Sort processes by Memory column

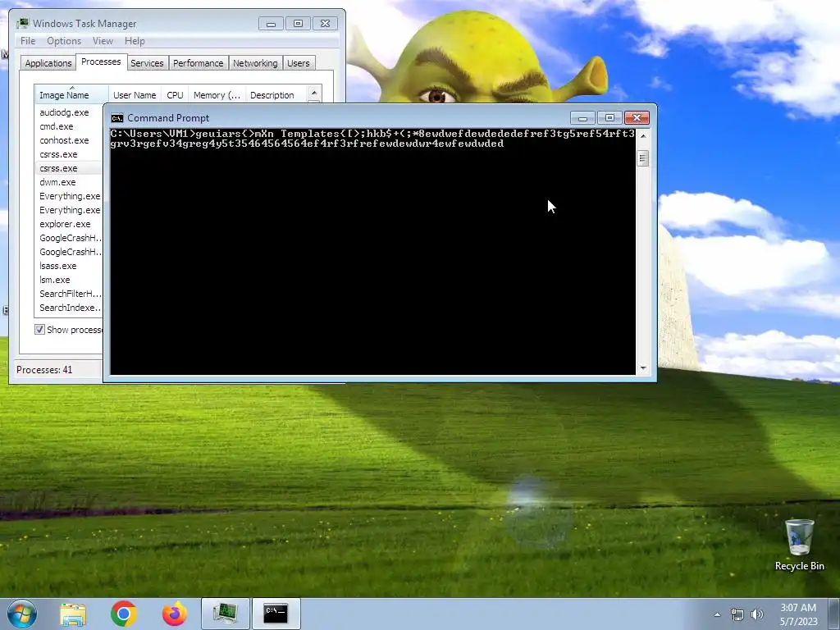(x=217, y=94)
